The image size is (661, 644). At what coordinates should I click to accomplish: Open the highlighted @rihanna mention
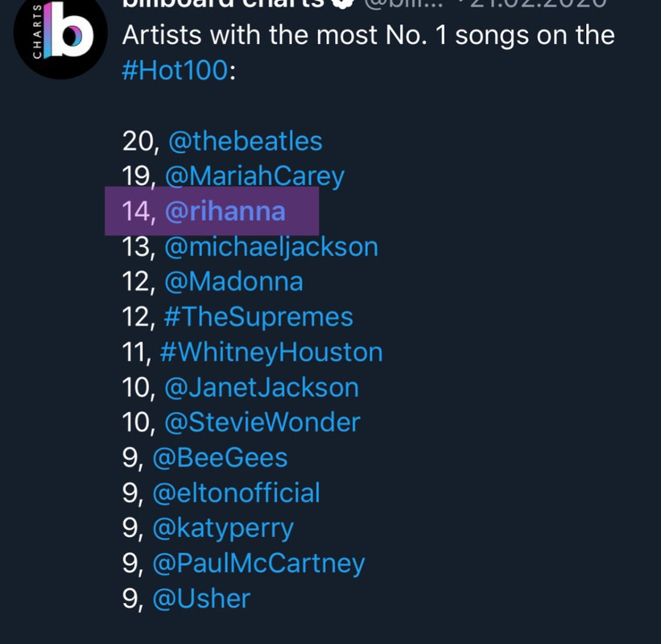[225, 211]
